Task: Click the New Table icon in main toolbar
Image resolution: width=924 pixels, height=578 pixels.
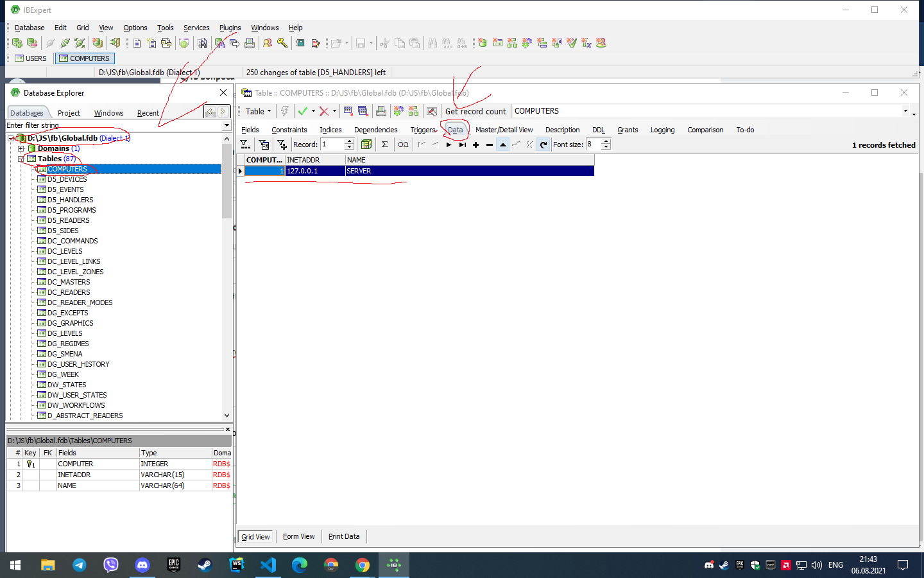Action: 497,43
